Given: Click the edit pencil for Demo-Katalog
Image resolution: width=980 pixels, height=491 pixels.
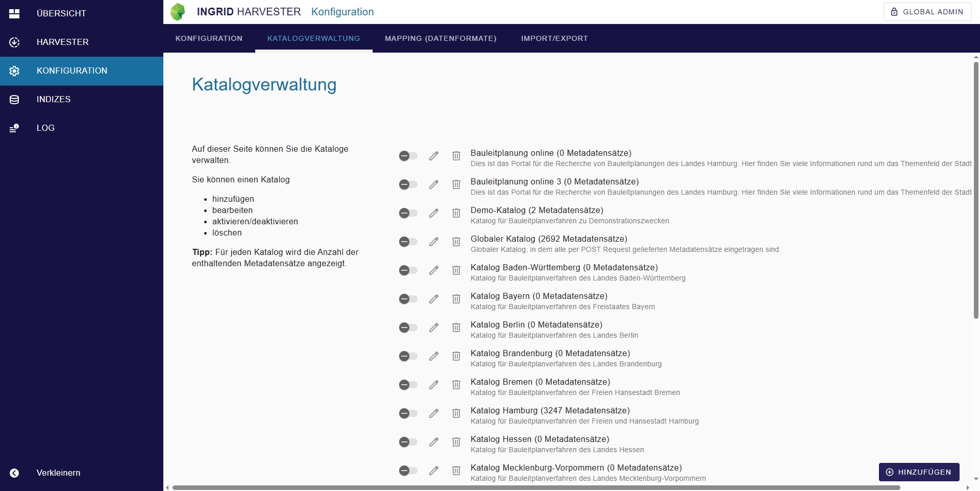Looking at the screenshot, I should (x=433, y=213).
